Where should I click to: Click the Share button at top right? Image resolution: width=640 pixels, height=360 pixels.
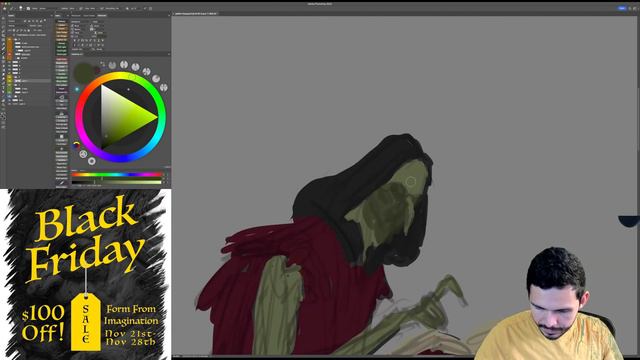(x=622, y=8)
